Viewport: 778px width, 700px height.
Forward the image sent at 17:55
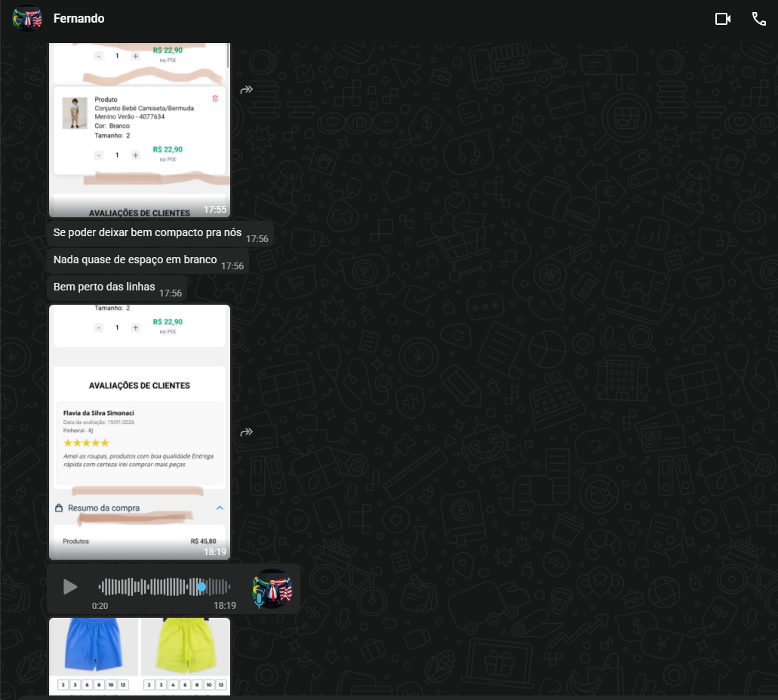[x=247, y=90]
